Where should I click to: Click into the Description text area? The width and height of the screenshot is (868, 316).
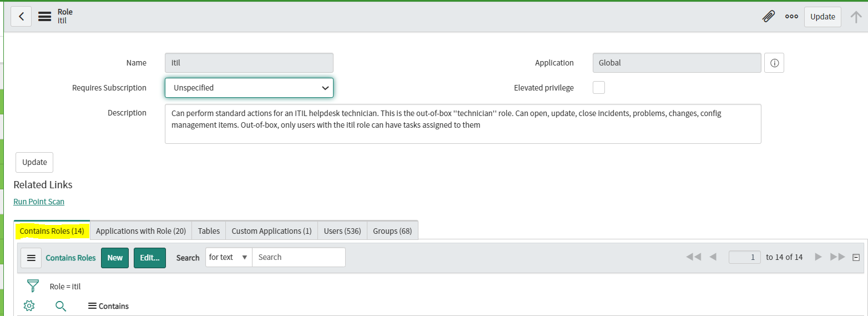coord(463,124)
